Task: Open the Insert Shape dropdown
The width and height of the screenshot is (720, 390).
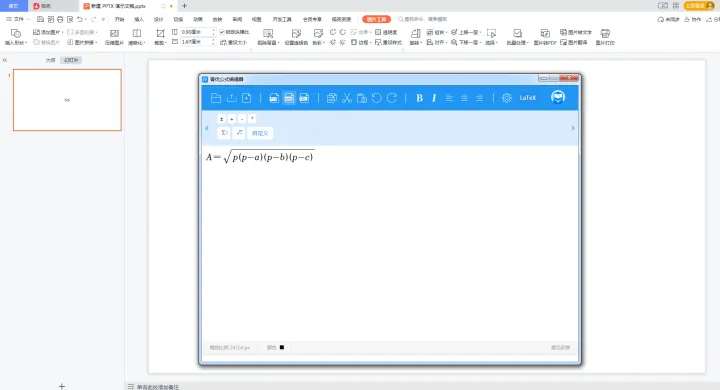Action: 16,37
